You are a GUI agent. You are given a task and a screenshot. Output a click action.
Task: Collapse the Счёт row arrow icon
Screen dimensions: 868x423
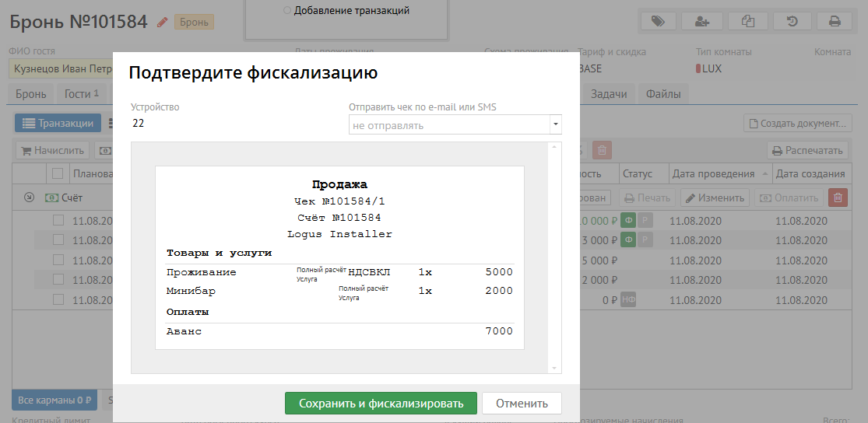tap(29, 198)
